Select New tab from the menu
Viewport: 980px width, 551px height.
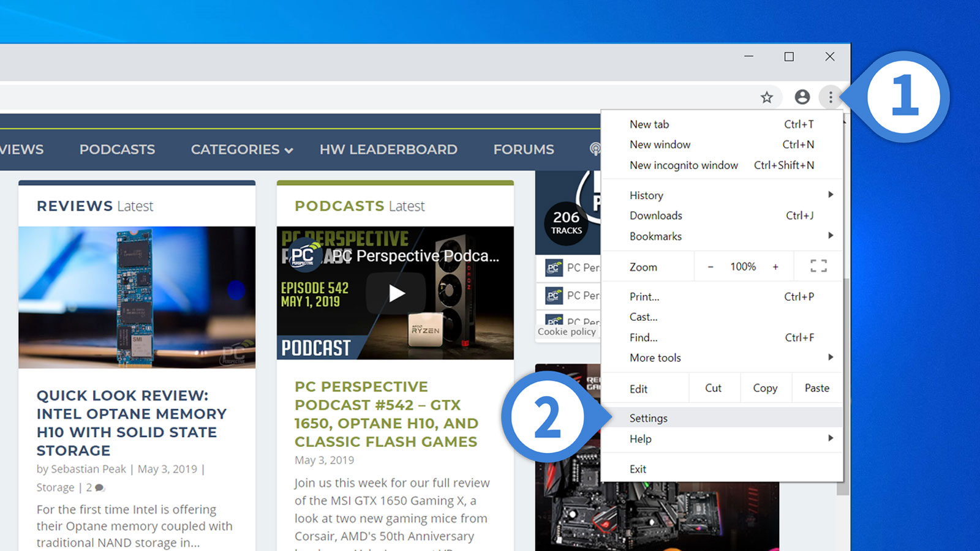point(722,124)
